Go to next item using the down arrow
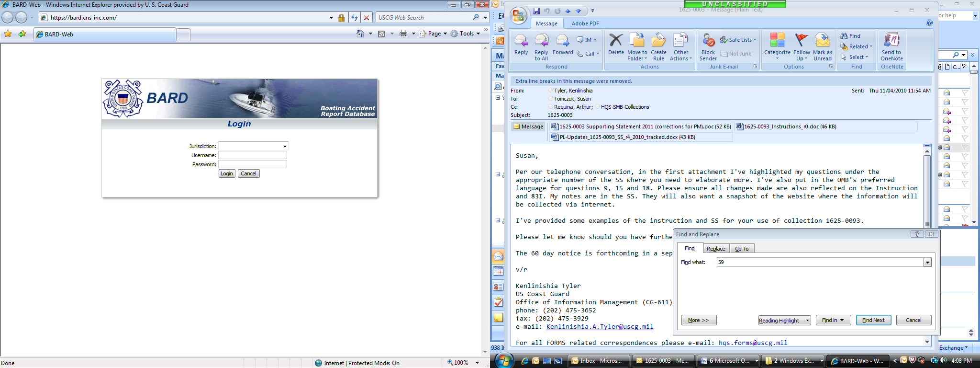Screen dimensions: 980x368 click(x=579, y=11)
